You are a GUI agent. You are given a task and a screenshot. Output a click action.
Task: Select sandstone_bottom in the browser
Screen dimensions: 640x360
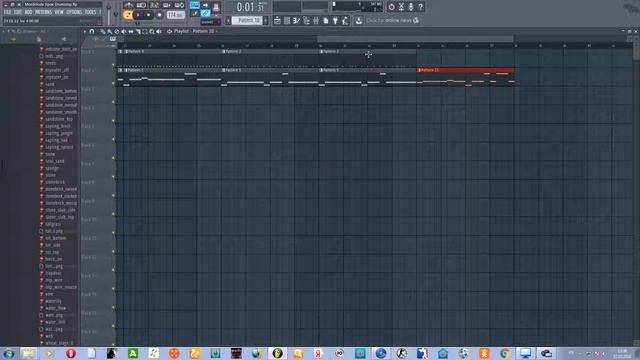61,91
